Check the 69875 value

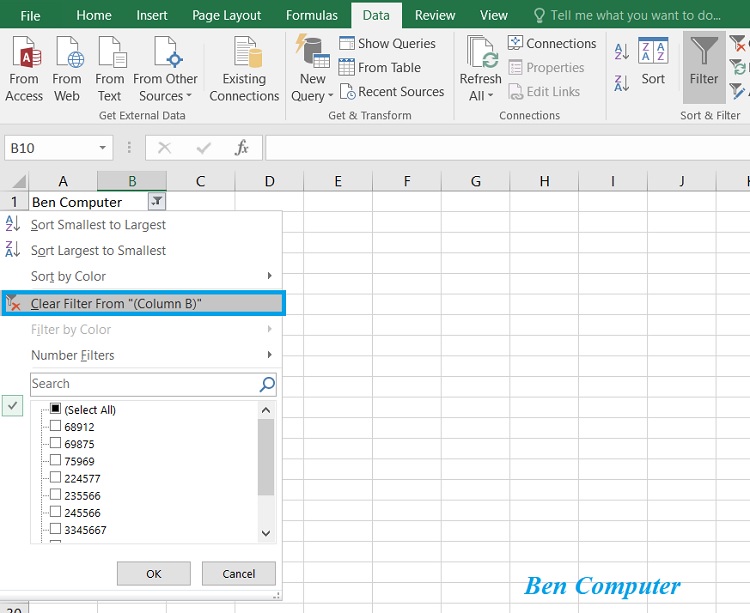[55, 443]
